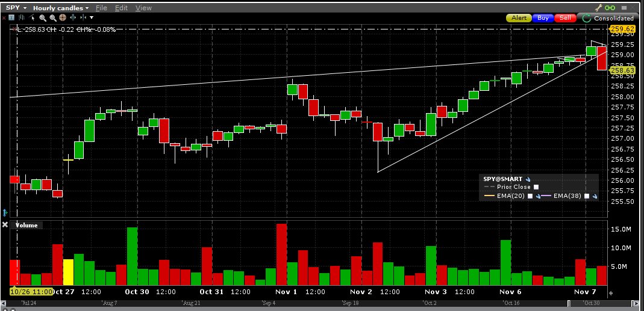Click the bar chart type icon
The width and height of the screenshot is (644, 311).
(21, 17)
